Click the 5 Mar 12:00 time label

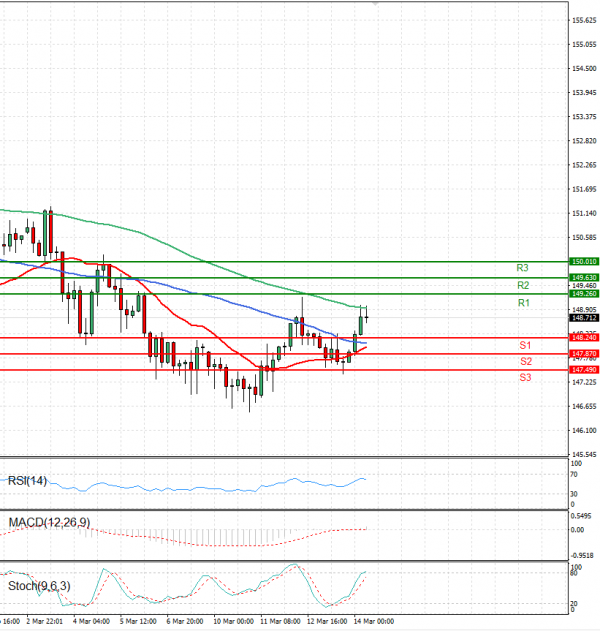pos(138,621)
